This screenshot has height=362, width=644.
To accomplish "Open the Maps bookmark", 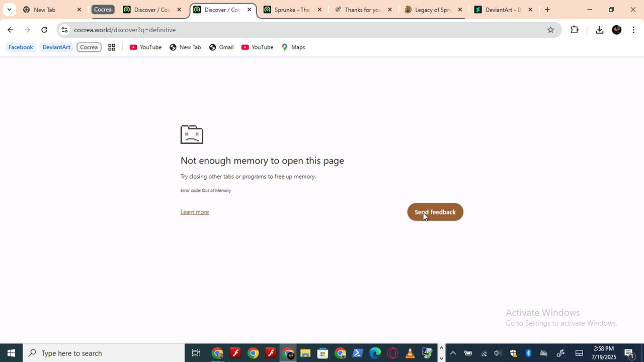I will 293,47.
